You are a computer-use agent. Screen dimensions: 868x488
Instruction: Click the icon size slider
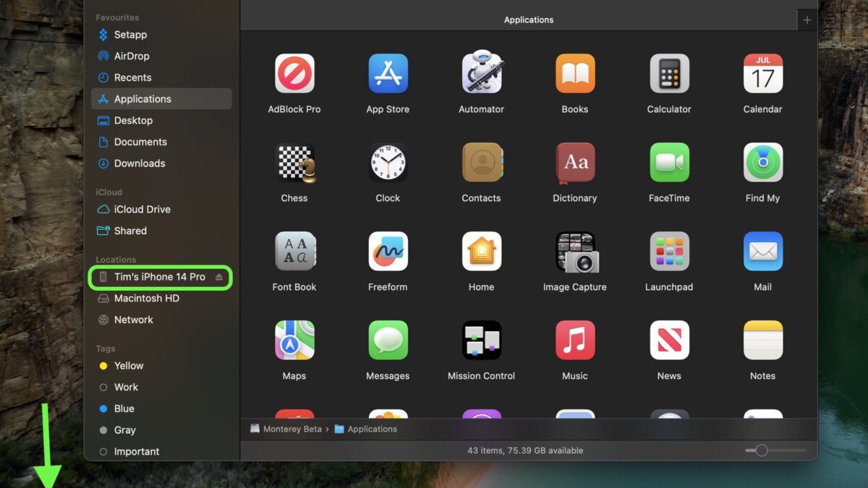[762, 450]
